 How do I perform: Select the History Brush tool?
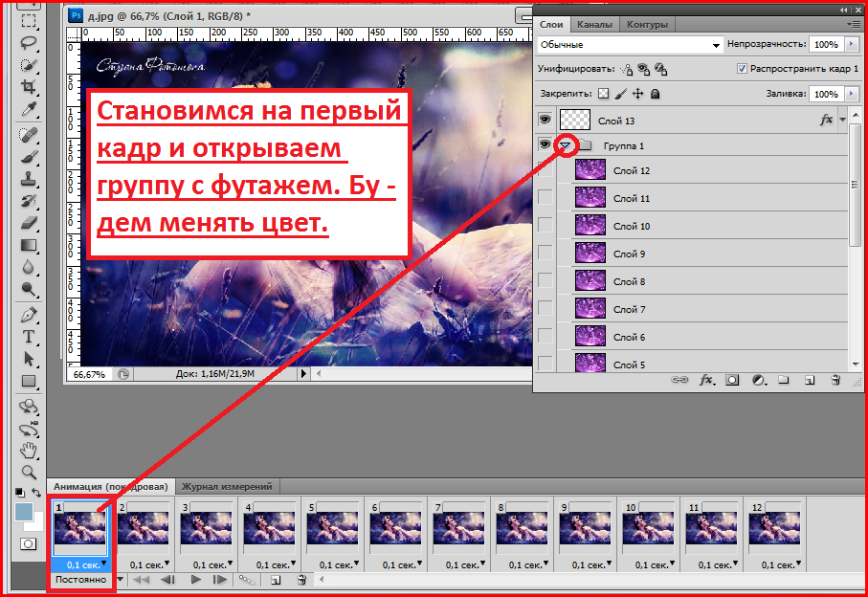point(29,201)
